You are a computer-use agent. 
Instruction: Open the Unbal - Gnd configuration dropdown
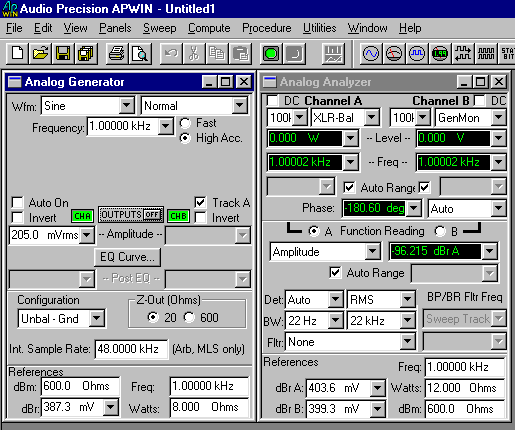point(97,318)
